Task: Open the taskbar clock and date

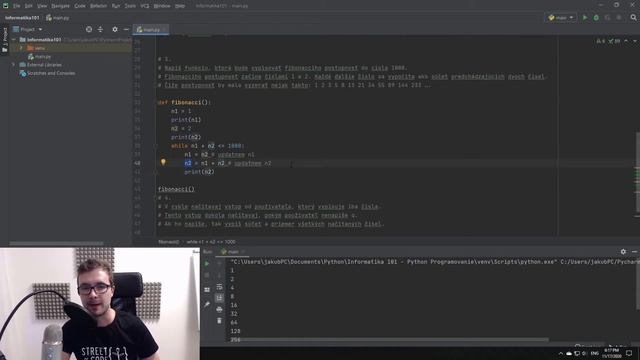Action: click(612, 353)
